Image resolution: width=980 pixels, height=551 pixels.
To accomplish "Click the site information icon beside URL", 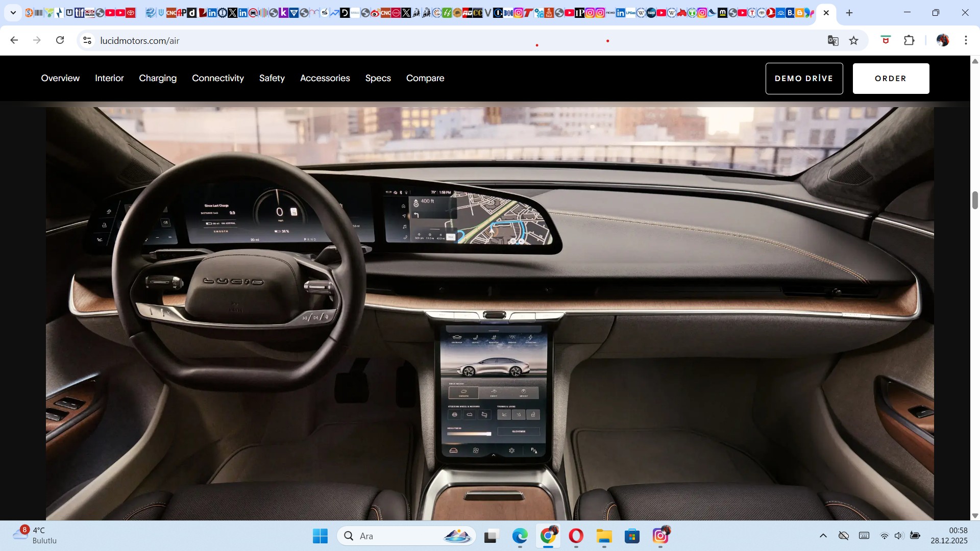I will 87,40.
